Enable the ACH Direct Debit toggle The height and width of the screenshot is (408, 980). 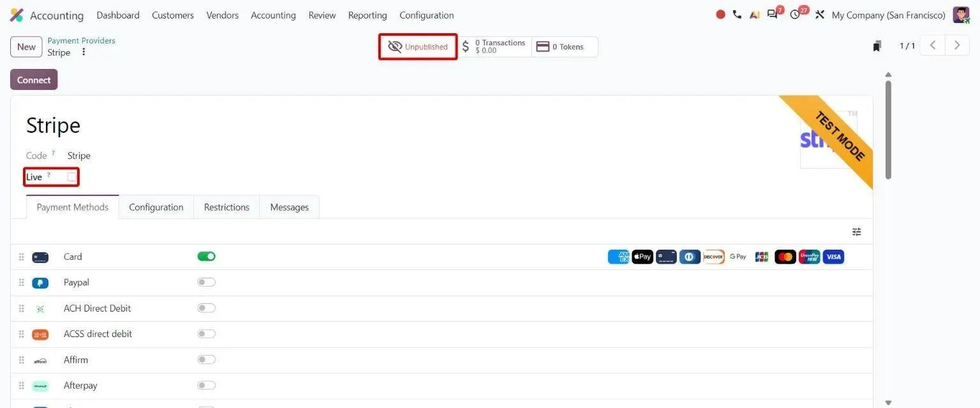pyautogui.click(x=206, y=308)
